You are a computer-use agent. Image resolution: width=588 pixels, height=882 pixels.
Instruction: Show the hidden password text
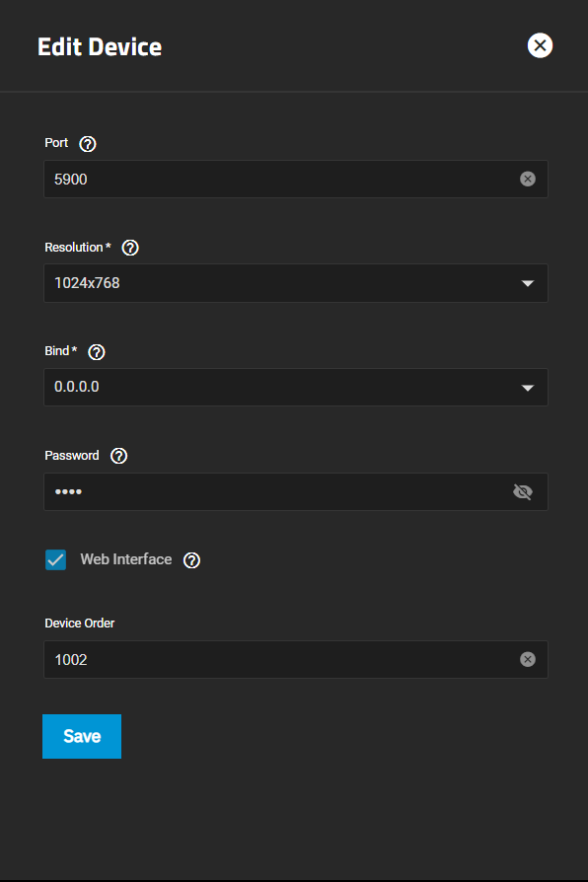(x=523, y=491)
